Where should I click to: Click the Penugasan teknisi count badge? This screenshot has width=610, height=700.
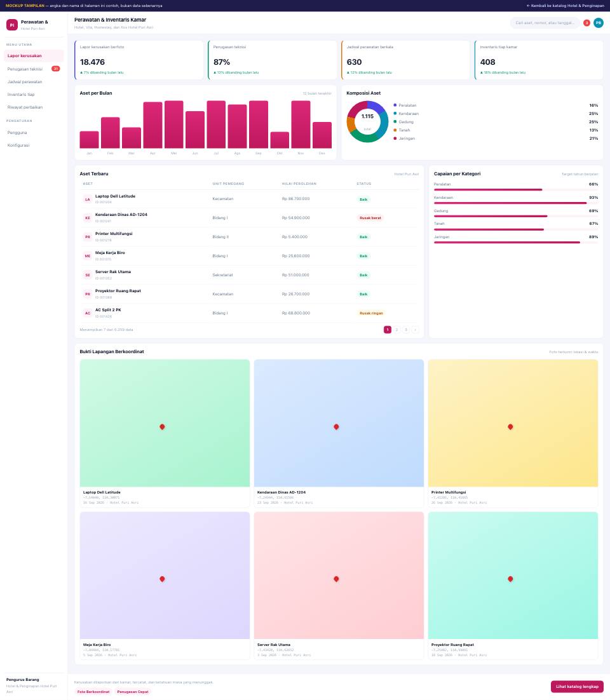click(x=56, y=69)
